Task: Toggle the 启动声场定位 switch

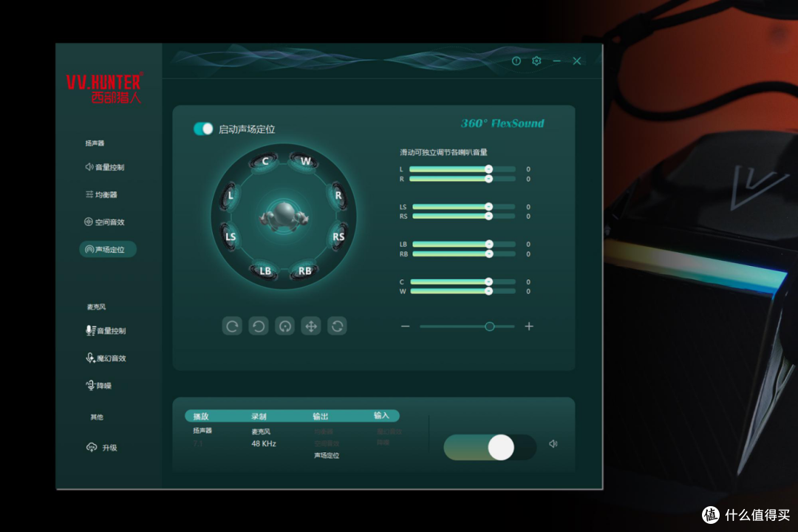Action: pyautogui.click(x=203, y=129)
